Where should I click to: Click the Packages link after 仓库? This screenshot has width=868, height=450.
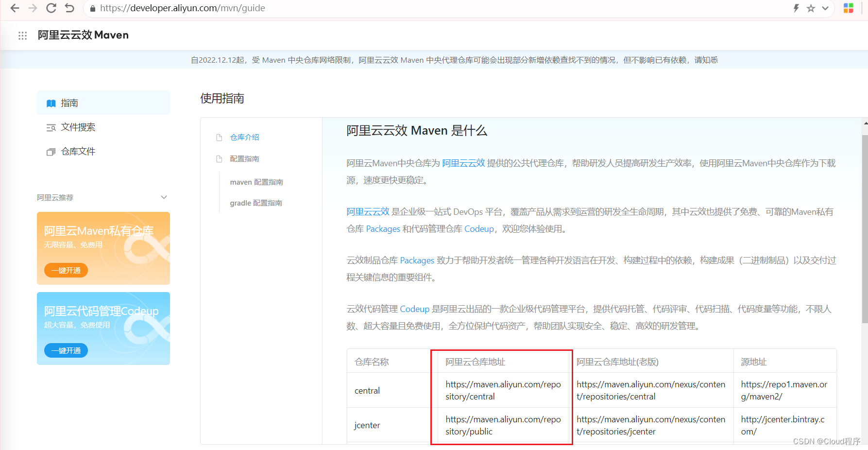coord(383,229)
